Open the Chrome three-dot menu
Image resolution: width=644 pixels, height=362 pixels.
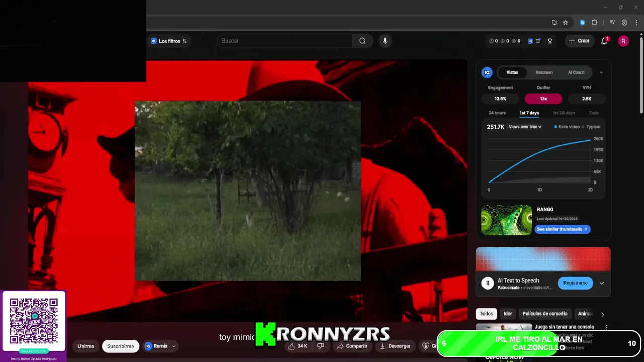[636, 22]
